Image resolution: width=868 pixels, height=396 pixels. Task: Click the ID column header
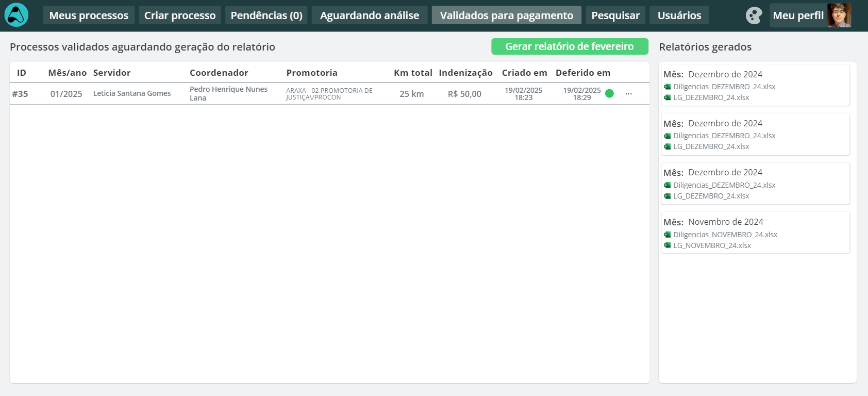[22, 73]
